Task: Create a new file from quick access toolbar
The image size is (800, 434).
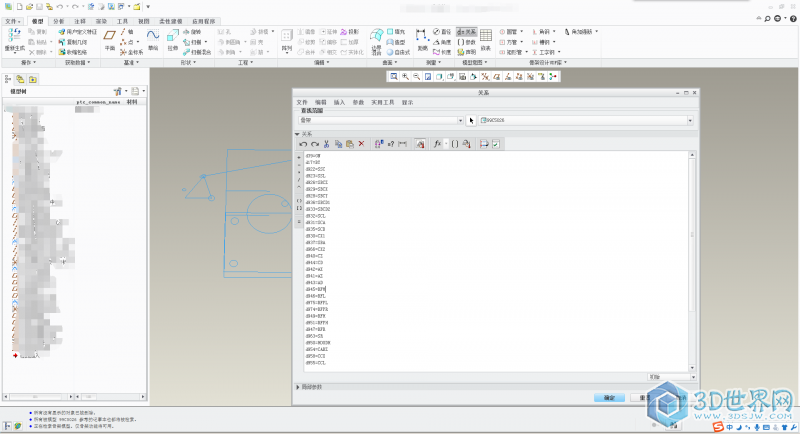Action: pyautogui.click(x=19, y=7)
